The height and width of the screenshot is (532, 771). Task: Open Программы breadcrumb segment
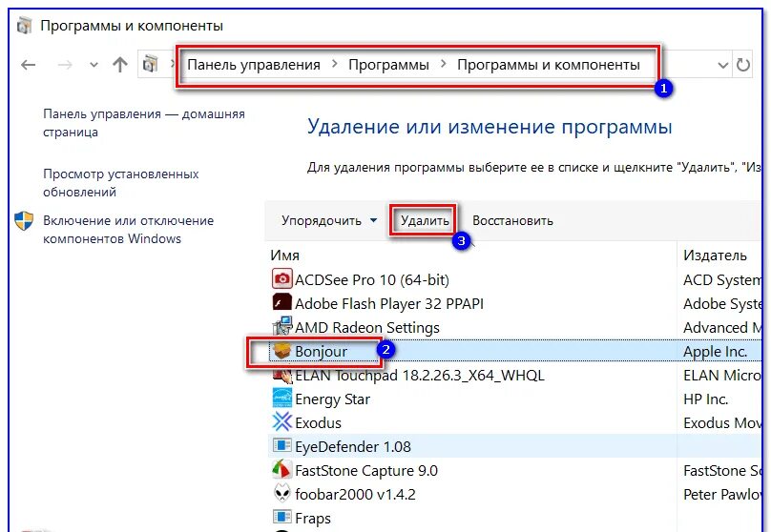point(388,64)
